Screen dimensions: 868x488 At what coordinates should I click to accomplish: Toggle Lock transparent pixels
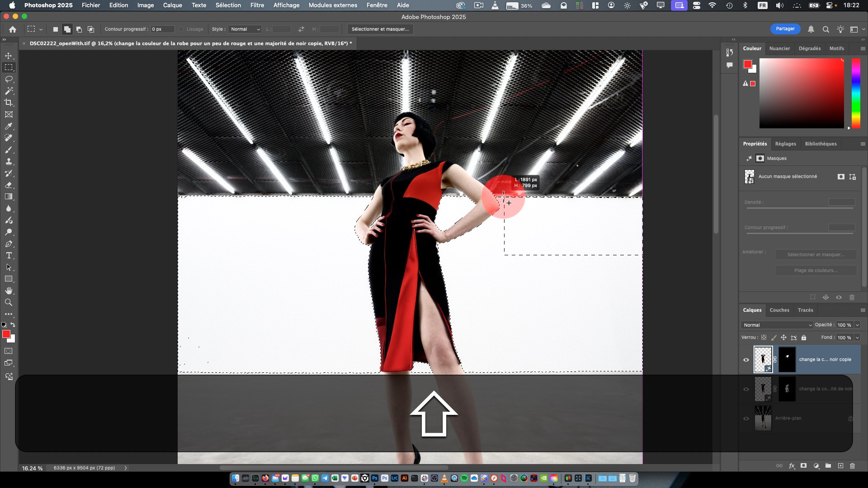click(x=764, y=338)
